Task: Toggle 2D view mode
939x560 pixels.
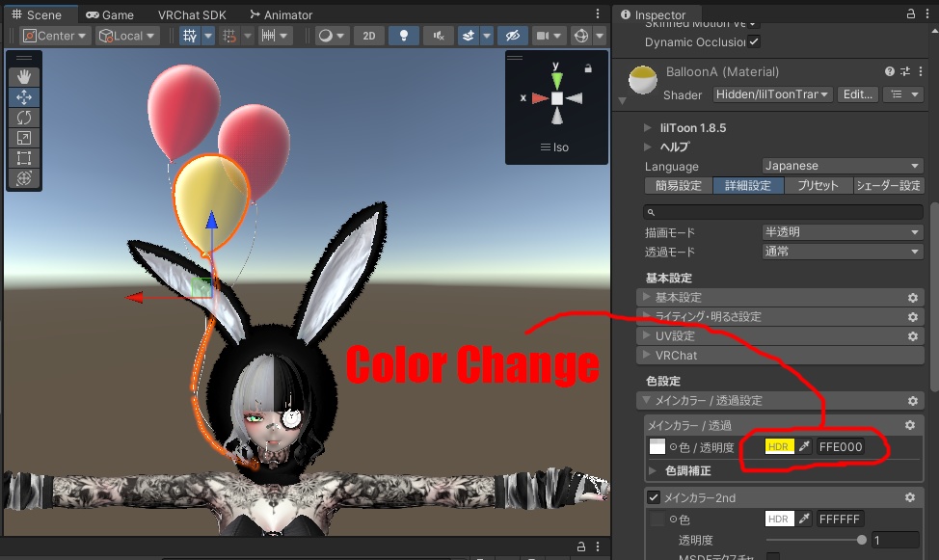Action: [369, 36]
